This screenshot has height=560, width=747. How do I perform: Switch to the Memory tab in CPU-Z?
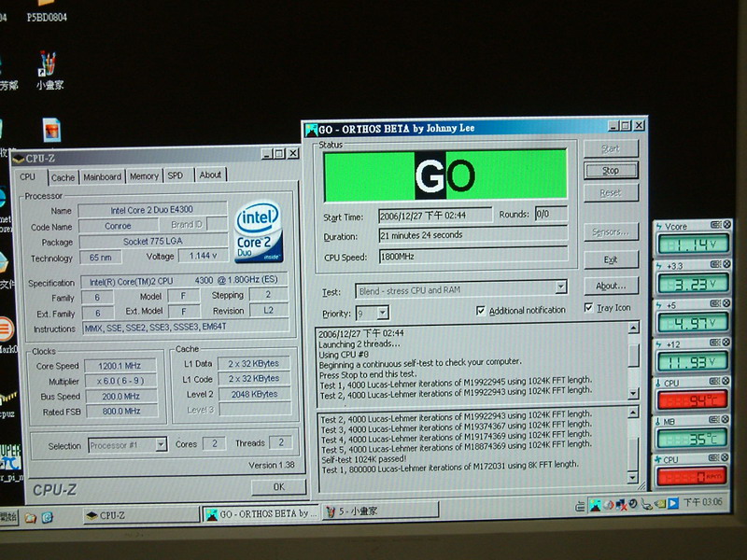[144, 176]
